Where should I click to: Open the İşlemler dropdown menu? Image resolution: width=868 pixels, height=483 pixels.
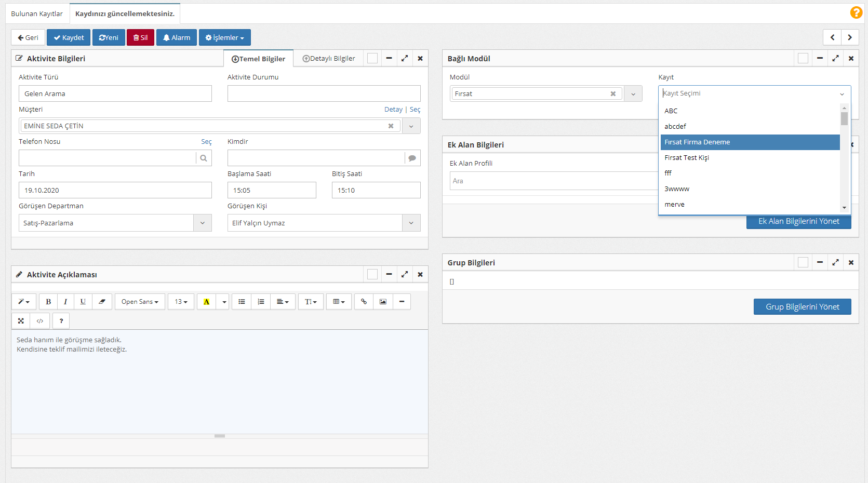point(224,38)
